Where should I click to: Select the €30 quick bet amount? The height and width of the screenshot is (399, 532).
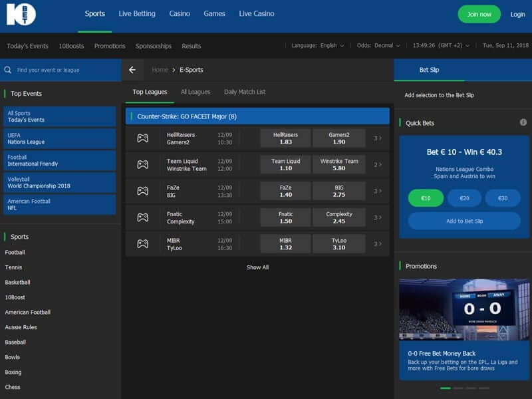tap(503, 198)
